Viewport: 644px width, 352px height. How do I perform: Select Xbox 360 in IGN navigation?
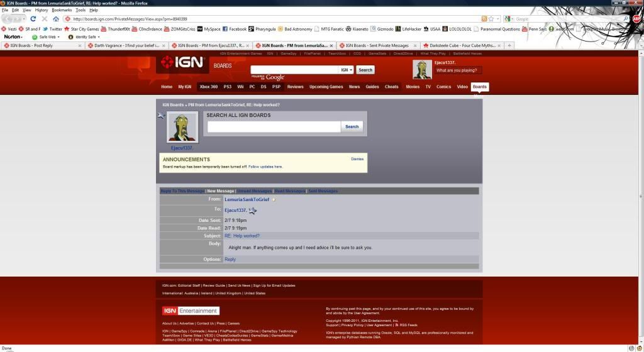[209, 87]
